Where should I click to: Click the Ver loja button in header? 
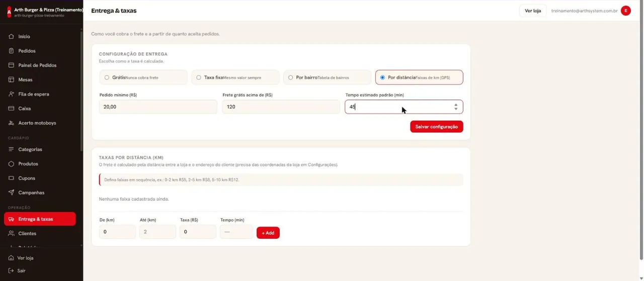tap(533, 11)
